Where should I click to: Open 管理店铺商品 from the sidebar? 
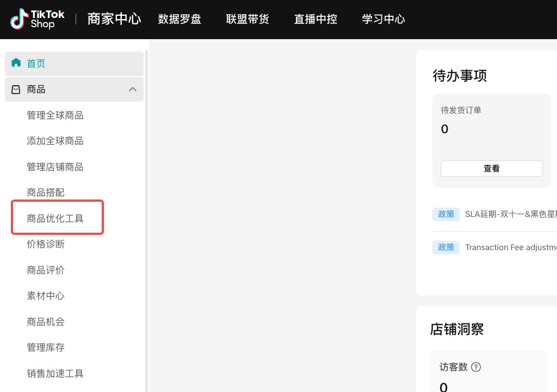click(x=55, y=167)
